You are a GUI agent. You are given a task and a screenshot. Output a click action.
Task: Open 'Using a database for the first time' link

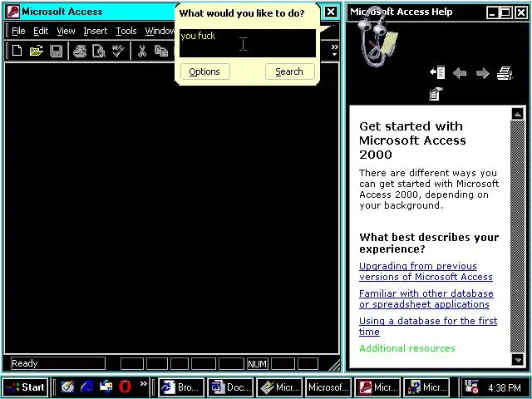click(428, 327)
